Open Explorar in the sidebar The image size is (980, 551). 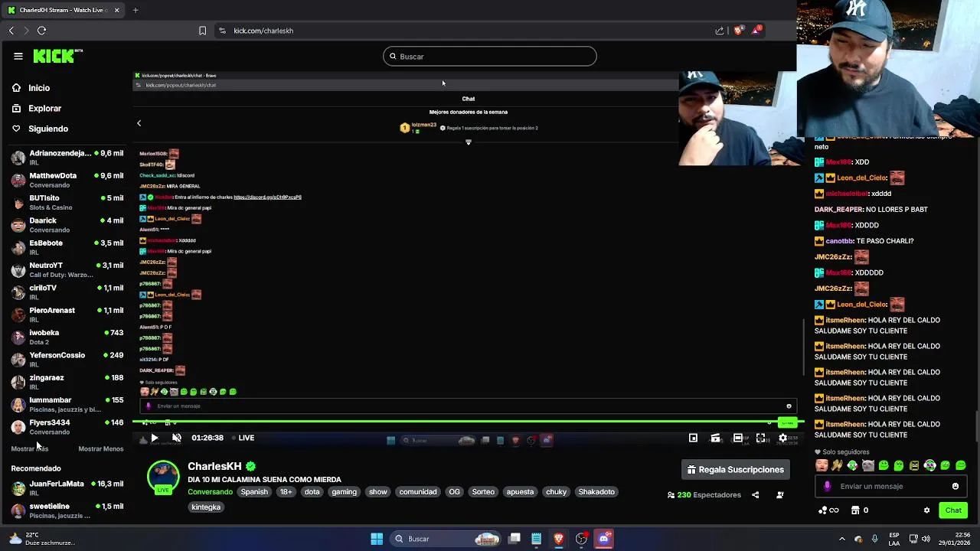pos(36,109)
